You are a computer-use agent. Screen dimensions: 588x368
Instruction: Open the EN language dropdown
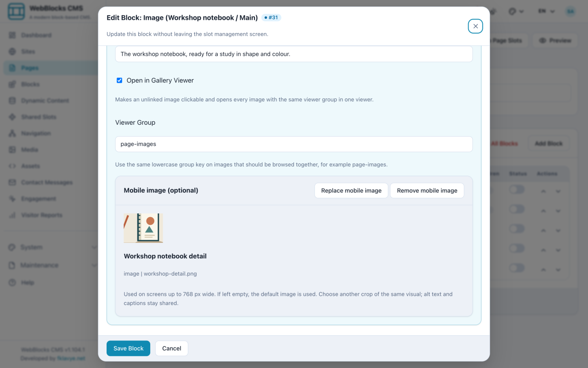547,11
